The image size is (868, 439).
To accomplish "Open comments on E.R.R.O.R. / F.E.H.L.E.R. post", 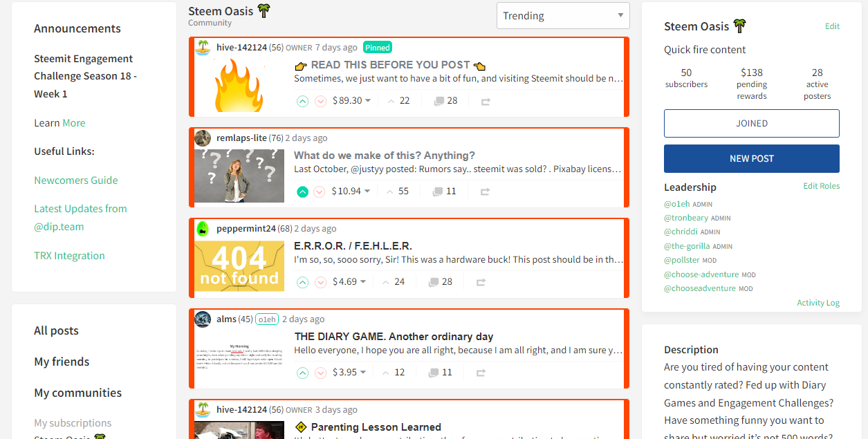I will tap(440, 282).
